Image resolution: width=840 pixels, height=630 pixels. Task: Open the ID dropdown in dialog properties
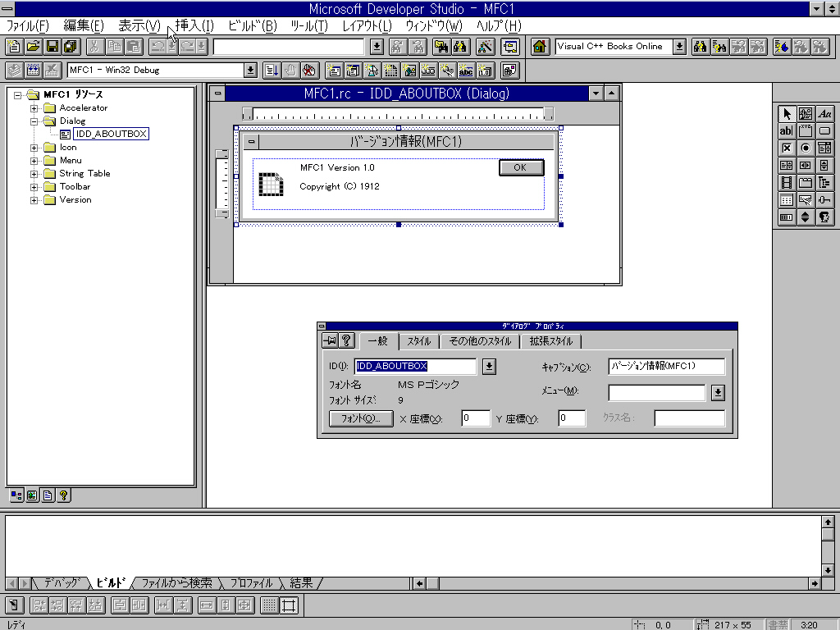coord(489,366)
